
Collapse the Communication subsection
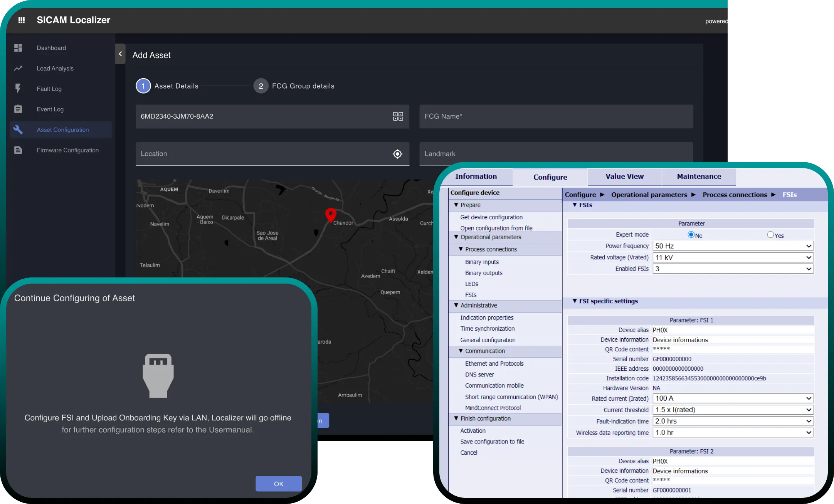click(461, 351)
